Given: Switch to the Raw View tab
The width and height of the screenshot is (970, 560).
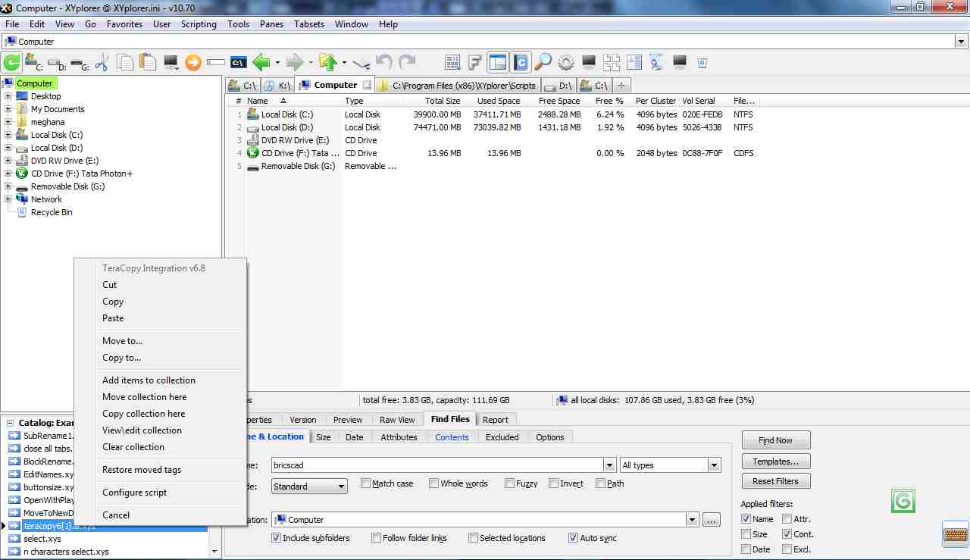Looking at the screenshot, I should (397, 420).
